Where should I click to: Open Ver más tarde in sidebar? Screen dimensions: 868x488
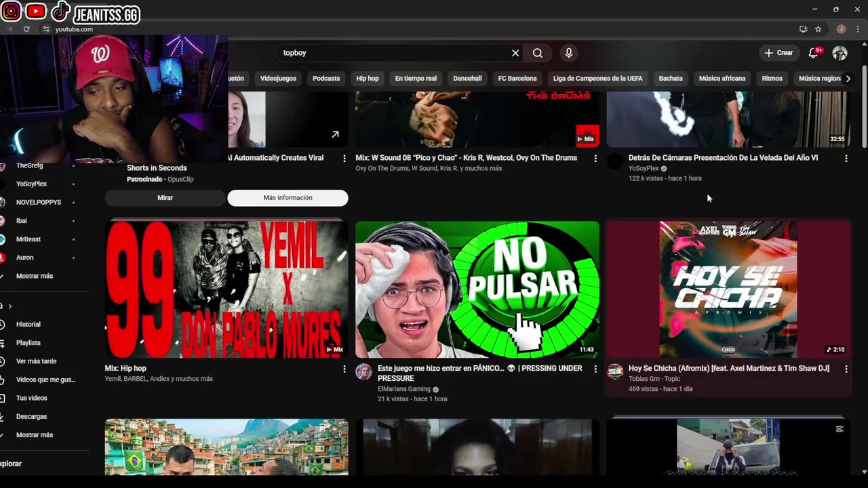coord(38,361)
